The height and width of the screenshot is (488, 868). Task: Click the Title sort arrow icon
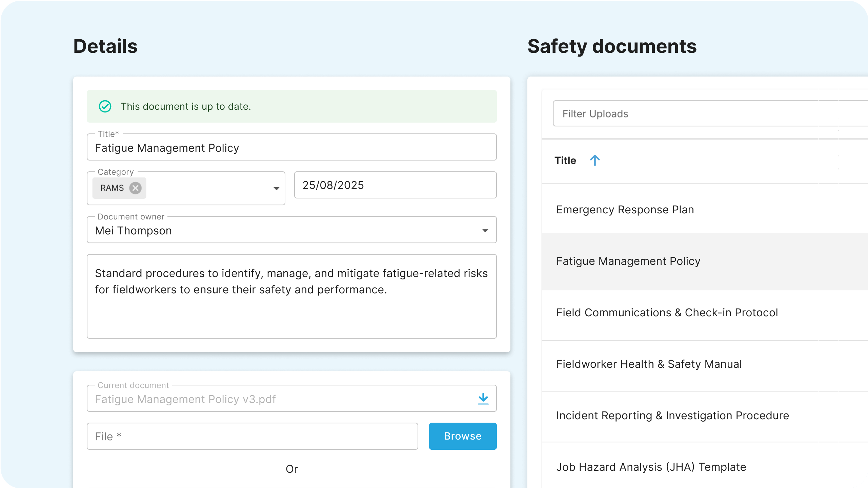pyautogui.click(x=594, y=161)
